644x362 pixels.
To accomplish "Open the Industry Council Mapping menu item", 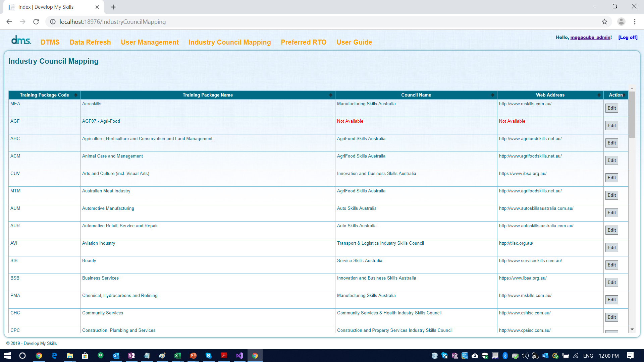I will pyautogui.click(x=229, y=42).
